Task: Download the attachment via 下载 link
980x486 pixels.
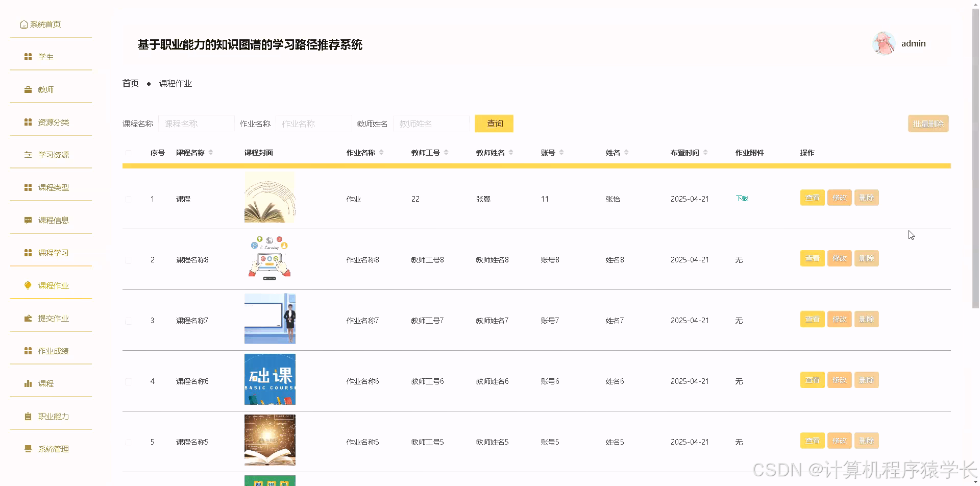Action: click(742, 199)
